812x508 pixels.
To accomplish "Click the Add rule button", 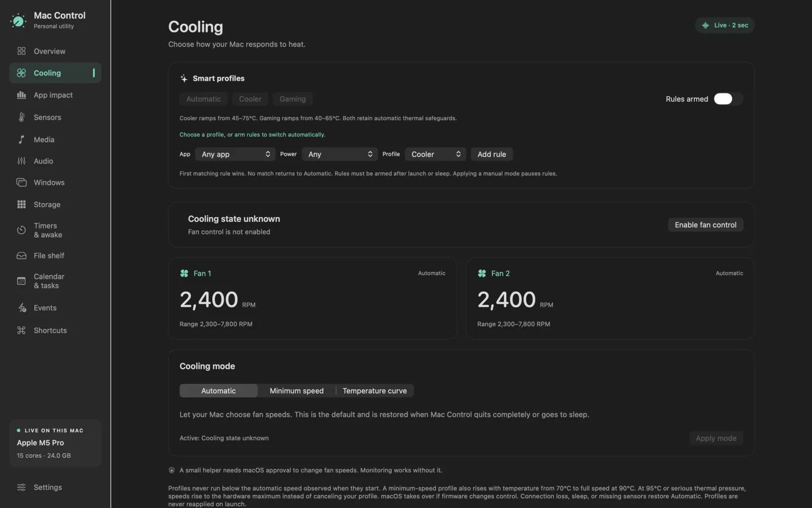I will [492, 154].
